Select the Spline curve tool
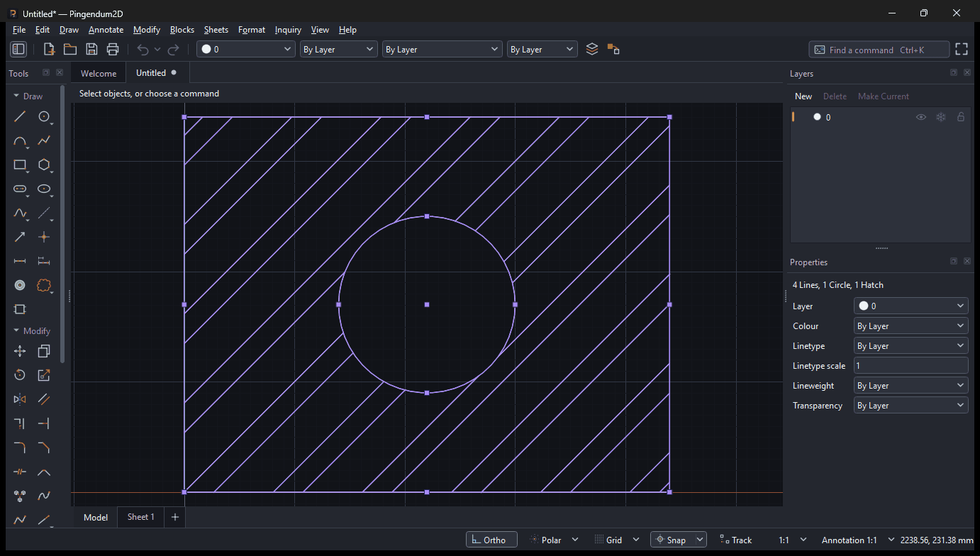980x556 pixels. coord(20,213)
